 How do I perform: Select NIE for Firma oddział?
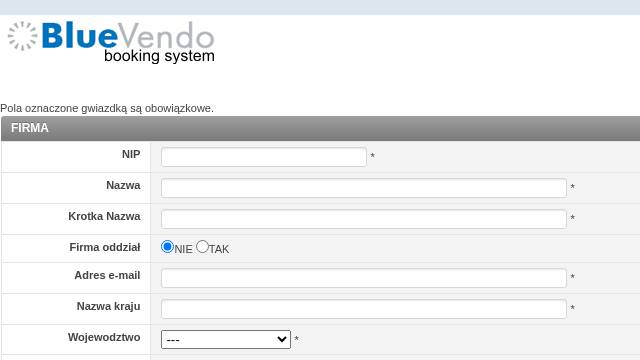[167, 247]
